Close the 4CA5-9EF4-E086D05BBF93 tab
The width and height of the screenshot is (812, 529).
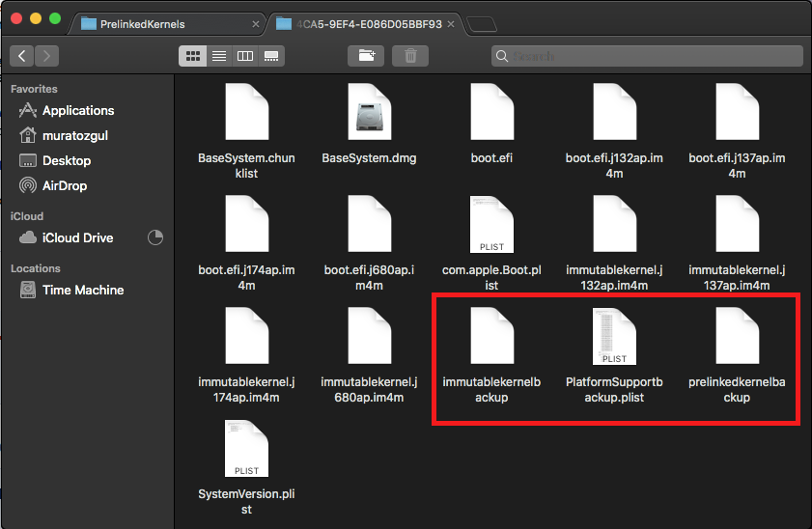(451, 24)
